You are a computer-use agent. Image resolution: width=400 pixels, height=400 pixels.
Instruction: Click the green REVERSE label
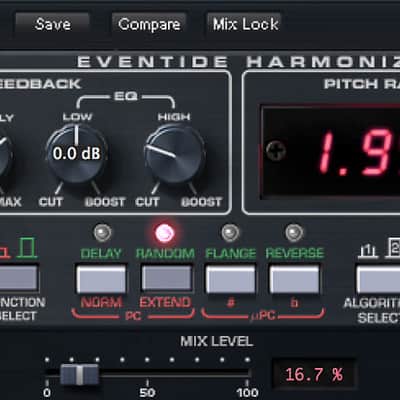[295, 253]
